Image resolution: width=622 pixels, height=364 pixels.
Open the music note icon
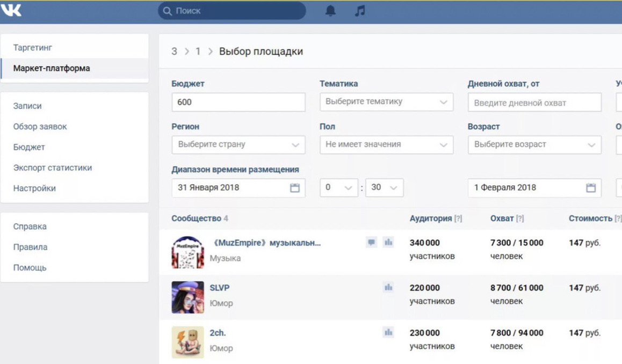click(360, 11)
